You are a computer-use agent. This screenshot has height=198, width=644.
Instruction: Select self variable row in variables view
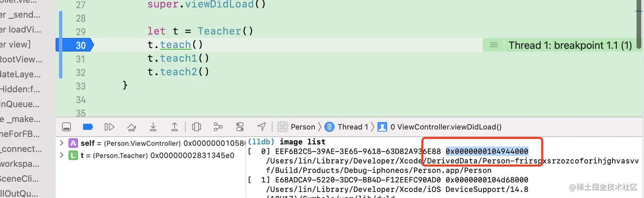coord(151,143)
